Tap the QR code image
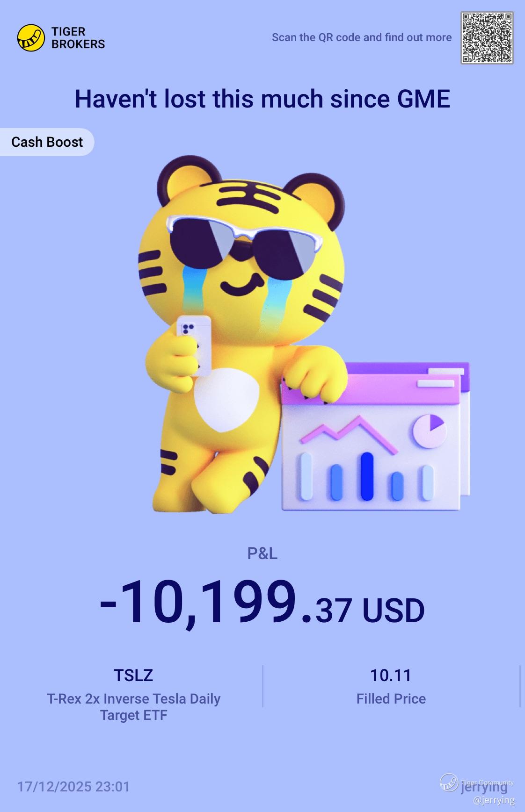The image size is (525, 812). pyautogui.click(x=487, y=38)
